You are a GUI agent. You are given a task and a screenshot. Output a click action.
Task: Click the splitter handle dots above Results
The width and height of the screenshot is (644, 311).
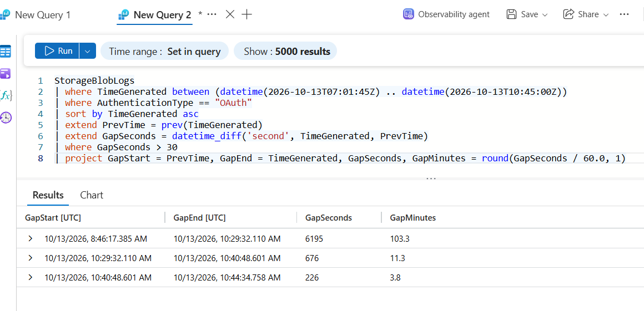coord(431,179)
